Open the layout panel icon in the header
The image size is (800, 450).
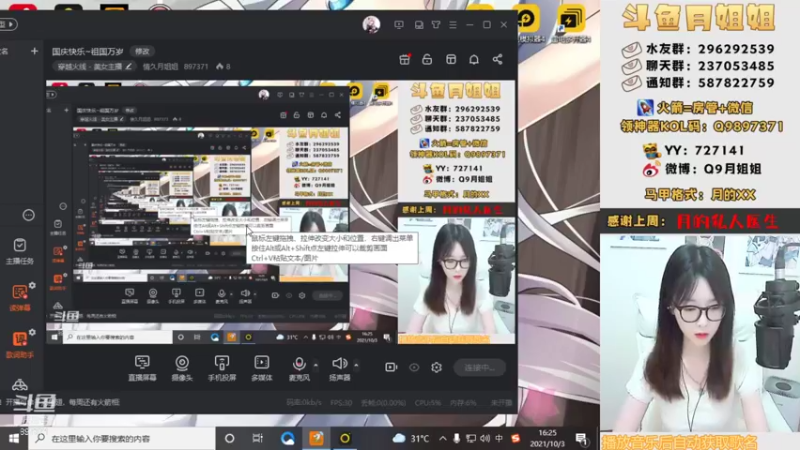point(451,59)
